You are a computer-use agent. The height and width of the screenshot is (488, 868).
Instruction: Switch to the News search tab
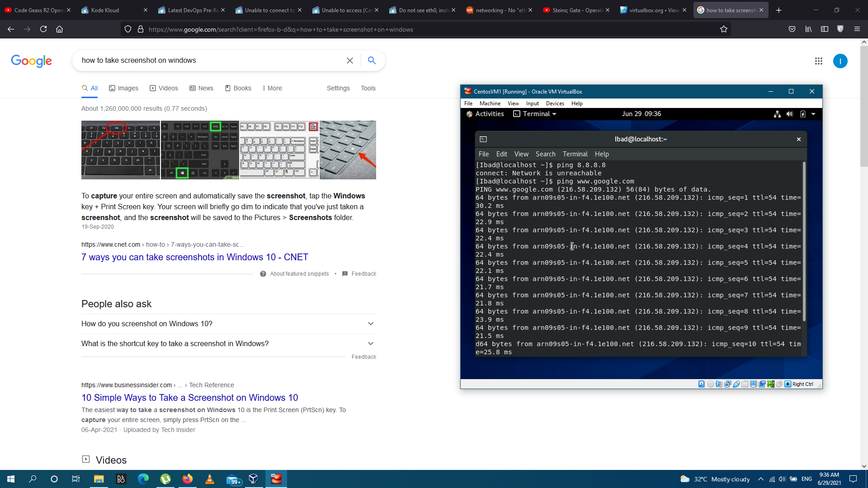click(201, 88)
